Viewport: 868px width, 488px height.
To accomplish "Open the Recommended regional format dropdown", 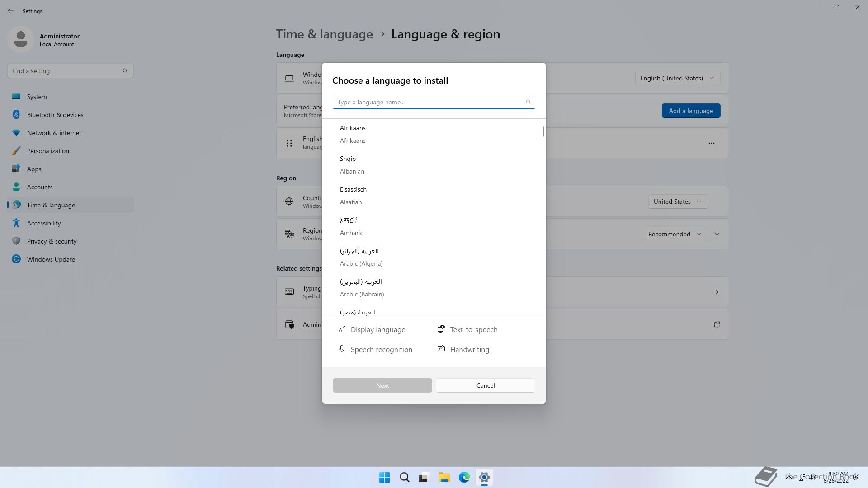I will pyautogui.click(x=674, y=234).
